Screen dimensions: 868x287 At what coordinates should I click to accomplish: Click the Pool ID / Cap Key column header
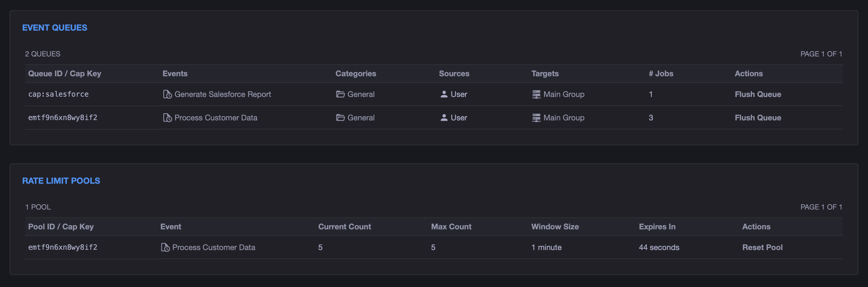point(61,227)
